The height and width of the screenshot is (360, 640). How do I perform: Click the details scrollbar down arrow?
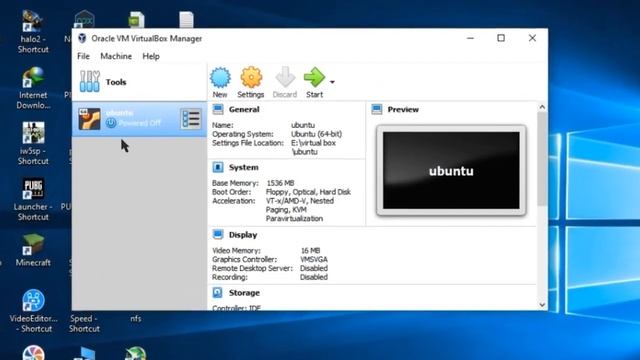(542, 304)
